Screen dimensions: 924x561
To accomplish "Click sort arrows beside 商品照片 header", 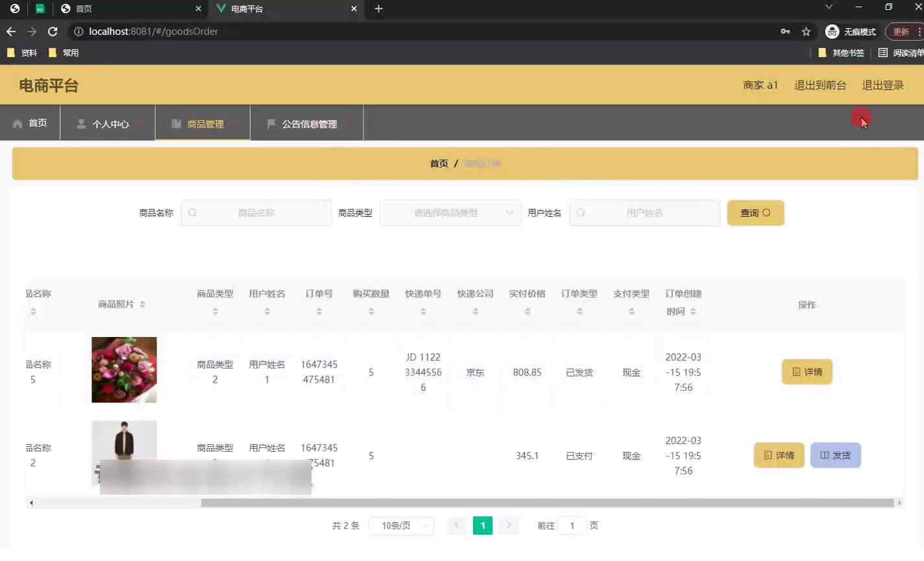I will pyautogui.click(x=143, y=305).
